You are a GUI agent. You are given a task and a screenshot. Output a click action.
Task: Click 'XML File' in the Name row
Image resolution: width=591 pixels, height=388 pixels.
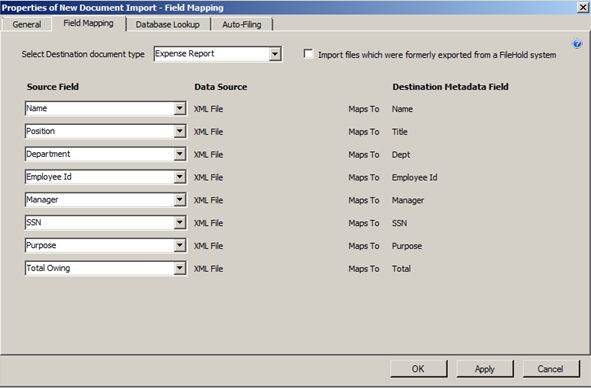tap(208, 109)
